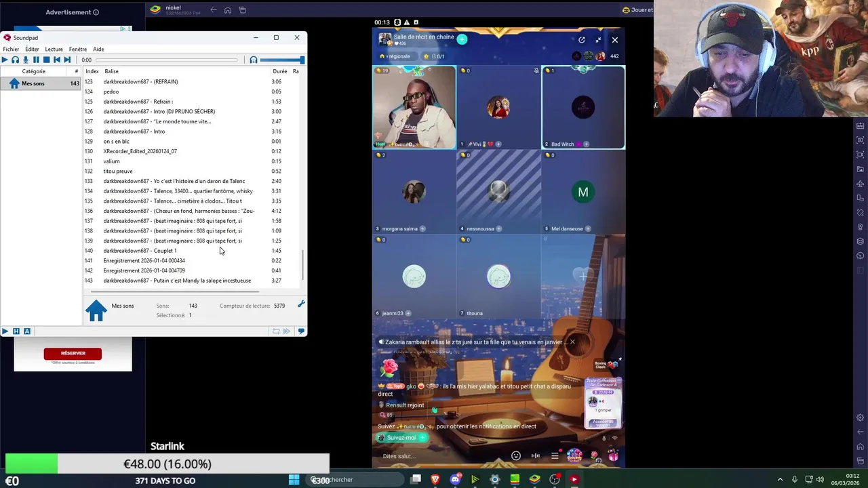The image size is (868, 488).
Task: Open the emoji smiley icon
Action: [516, 456]
